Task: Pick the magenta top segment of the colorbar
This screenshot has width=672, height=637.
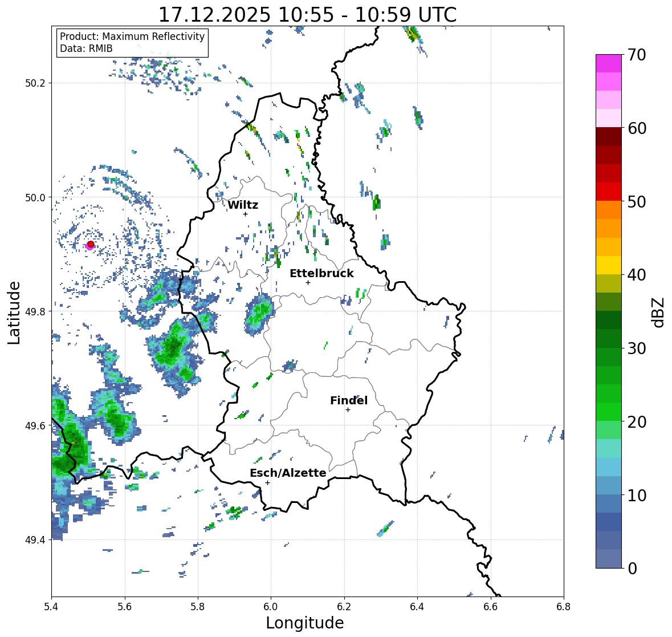Action: (x=609, y=63)
